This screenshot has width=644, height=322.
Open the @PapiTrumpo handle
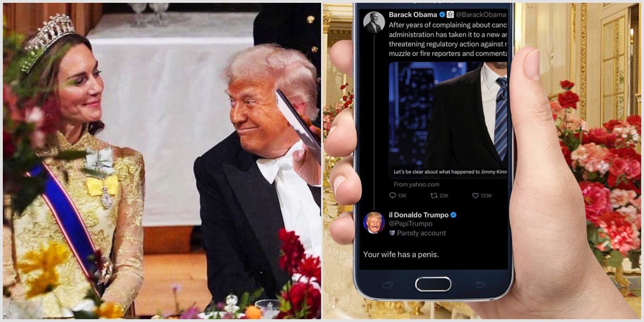410,224
